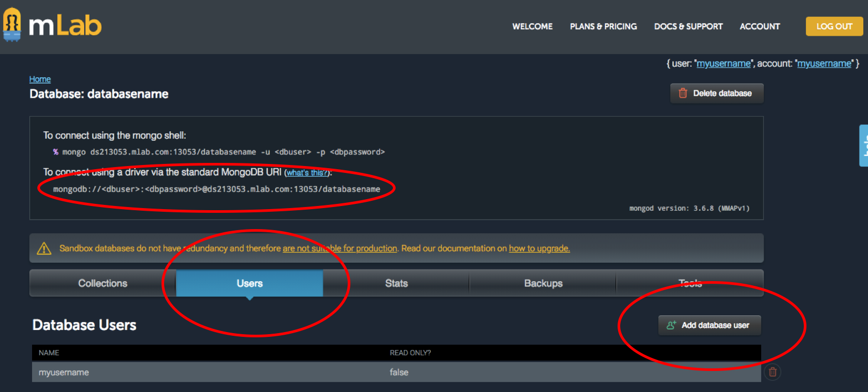Follow the "how to upgrade" link

(539, 248)
